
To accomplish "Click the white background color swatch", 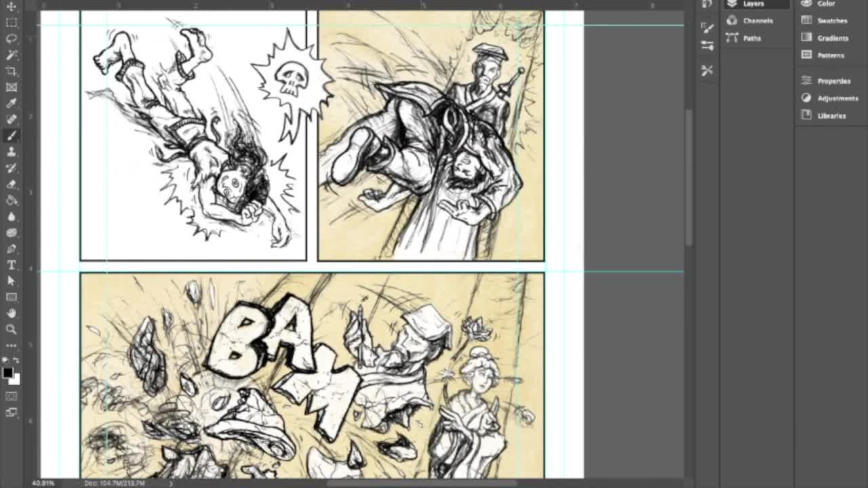I will 16,380.
